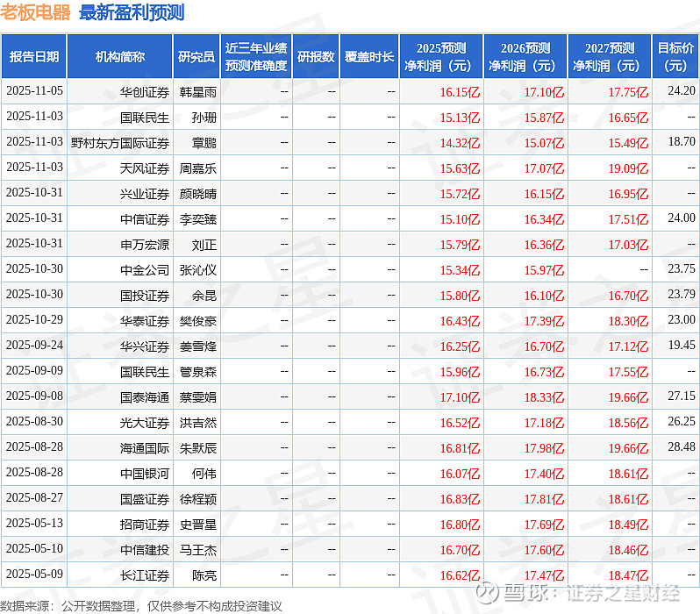Click researcher 李奕臻

tap(197, 219)
